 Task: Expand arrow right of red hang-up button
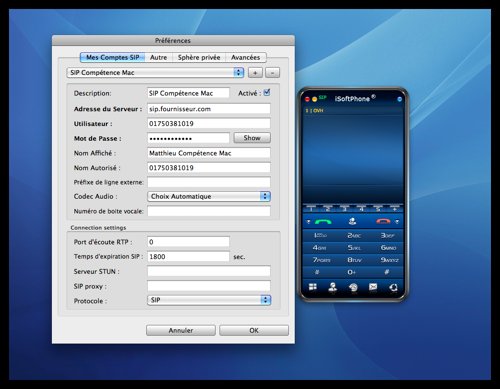tap(397, 222)
